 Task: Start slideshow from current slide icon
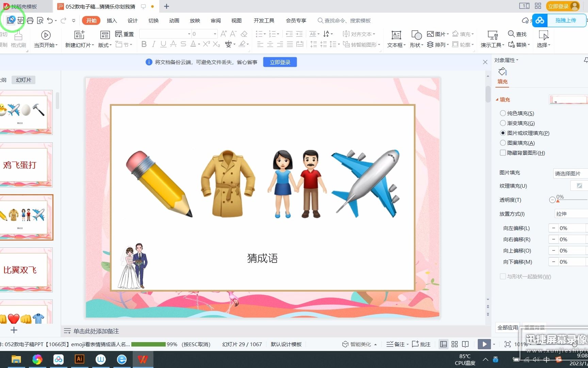coord(46,35)
